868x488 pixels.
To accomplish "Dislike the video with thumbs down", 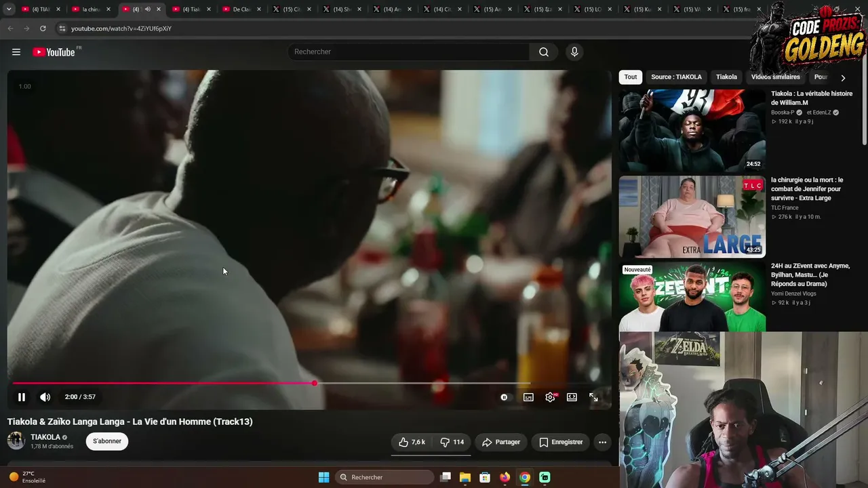I will [452, 442].
